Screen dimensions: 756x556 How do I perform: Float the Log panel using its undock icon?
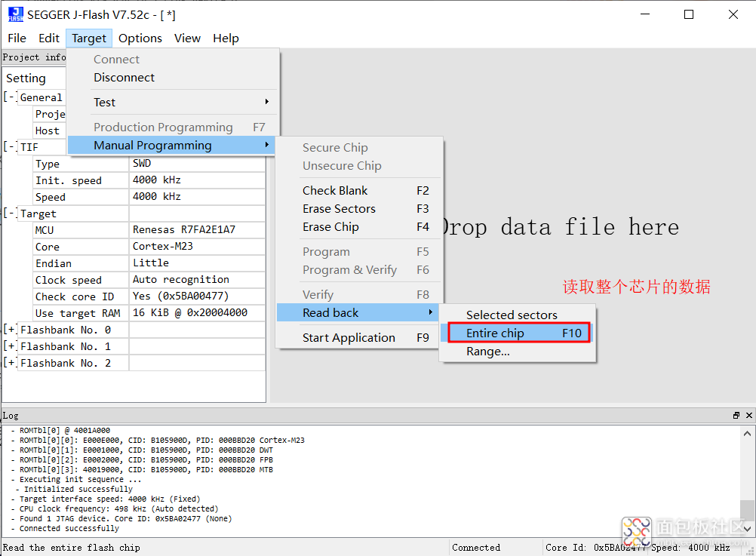point(736,416)
